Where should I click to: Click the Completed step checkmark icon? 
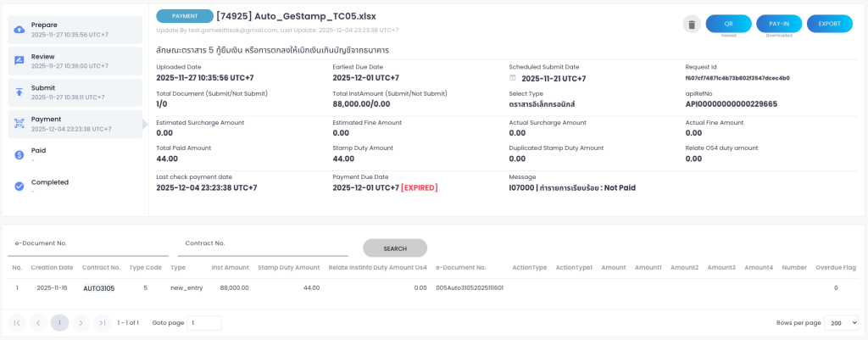tap(19, 186)
